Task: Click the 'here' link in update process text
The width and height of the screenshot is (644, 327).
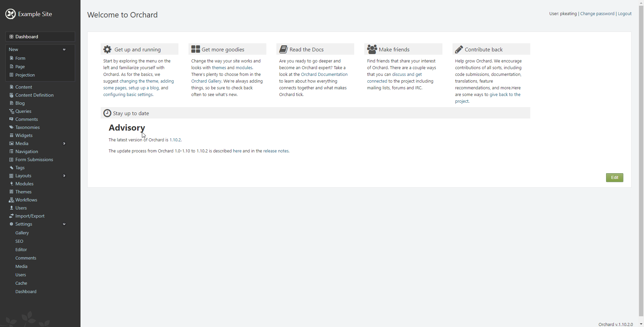Action: point(237,151)
